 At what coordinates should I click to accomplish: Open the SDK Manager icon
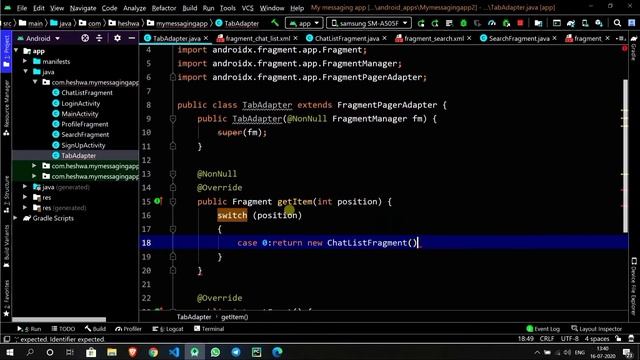click(x=599, y=23)
